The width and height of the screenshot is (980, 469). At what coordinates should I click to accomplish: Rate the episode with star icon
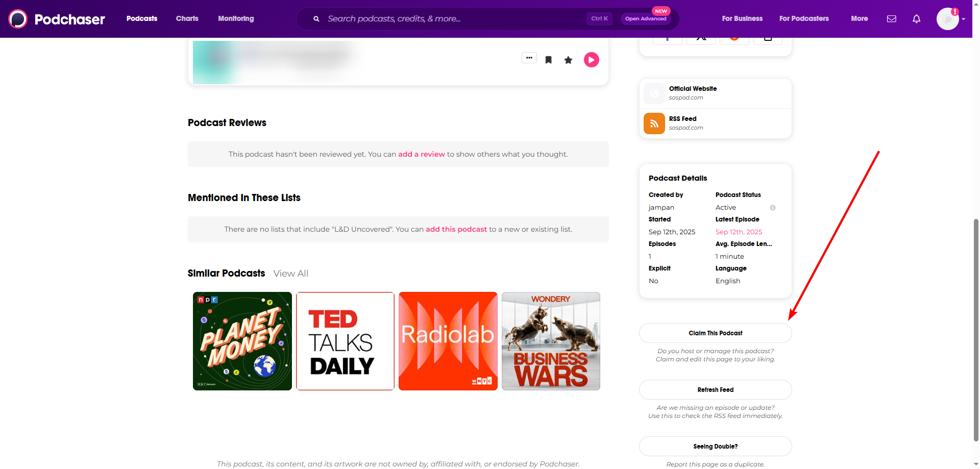pos(568,60)
